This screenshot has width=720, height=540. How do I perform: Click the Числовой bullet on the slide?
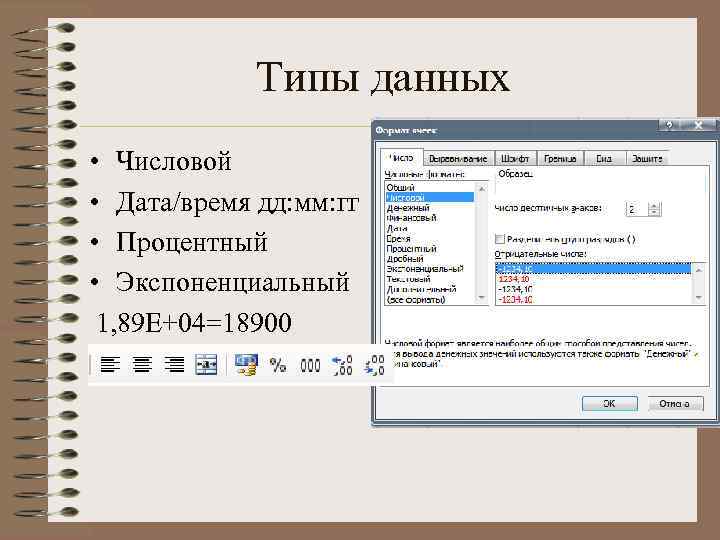[x=173, y=161]
